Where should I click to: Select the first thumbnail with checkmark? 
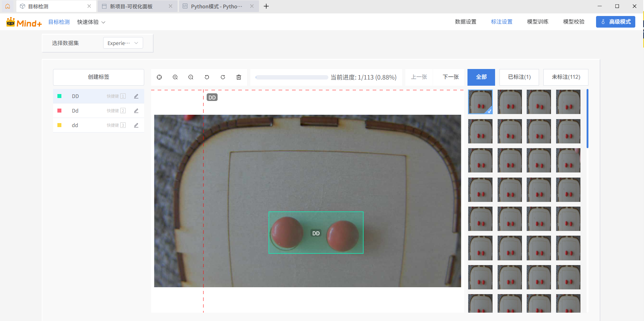point(480,102)
